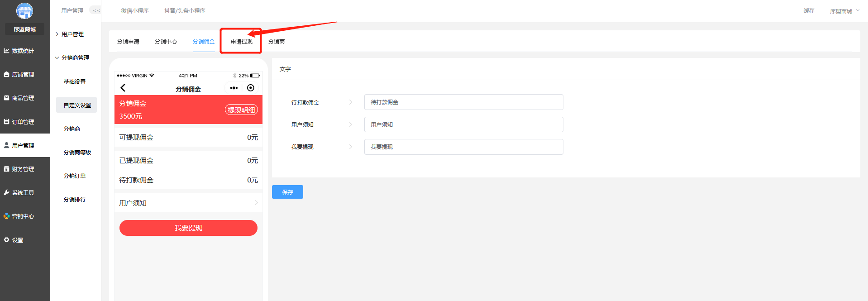Open 分销订单 submenu item
Viewport: 868px width, 301px height.
click(x=75, y=176)
